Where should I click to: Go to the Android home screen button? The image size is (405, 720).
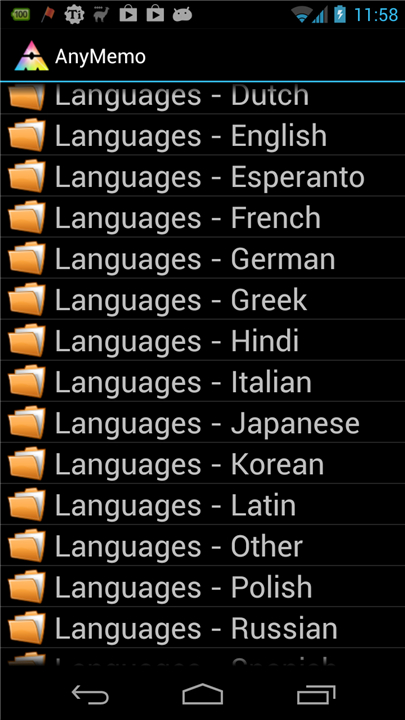(202, 694)
